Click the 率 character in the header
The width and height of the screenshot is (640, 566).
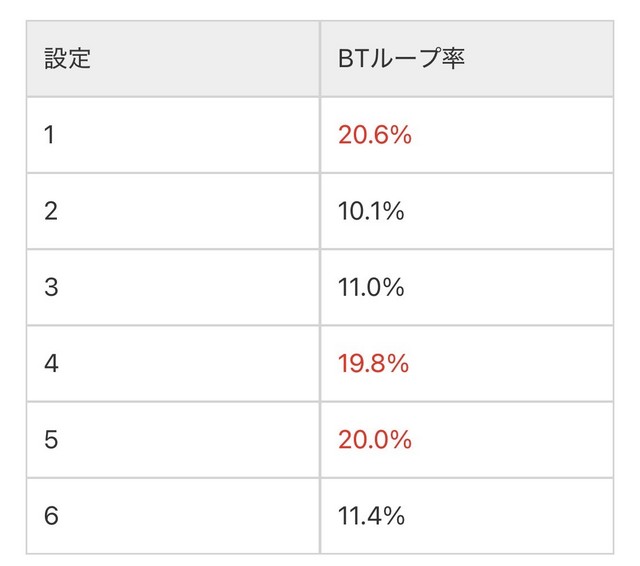(453, 58)
